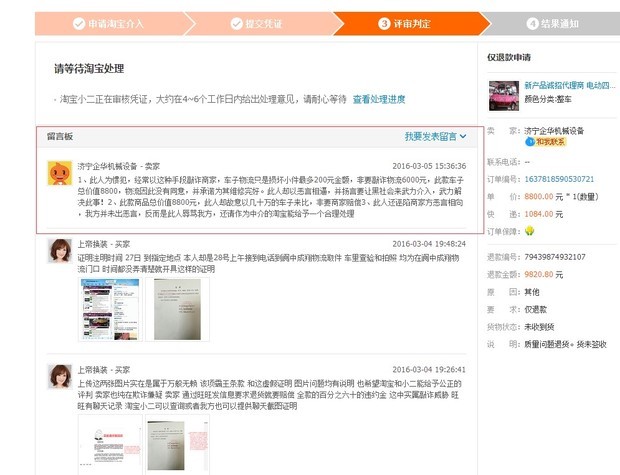This screenshot has width=620, height=475.
Task: Click the 请等待淘宝处理 heading
Action: (x=89, y=69)
